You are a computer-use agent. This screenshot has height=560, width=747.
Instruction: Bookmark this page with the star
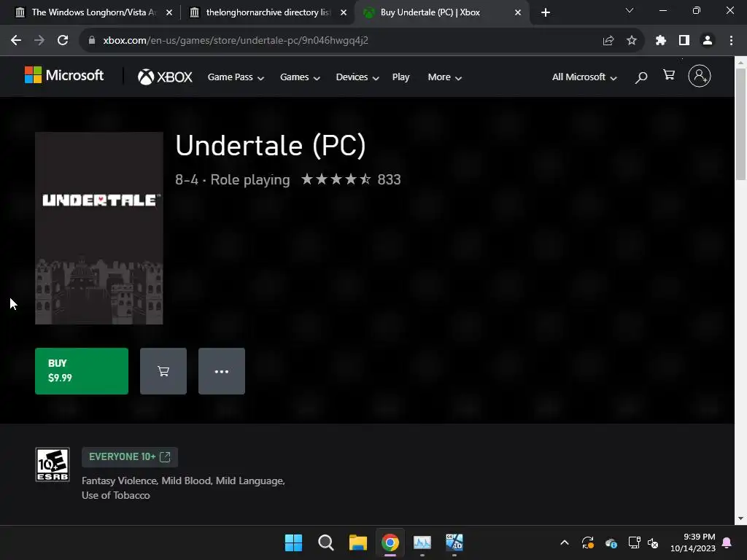(x=632, y=41)
